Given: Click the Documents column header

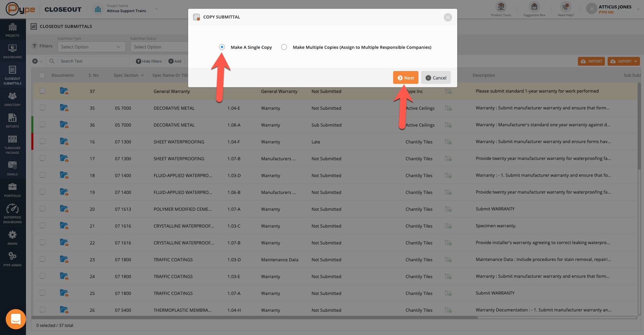Looking at the screenshot, I should (63, 75).
